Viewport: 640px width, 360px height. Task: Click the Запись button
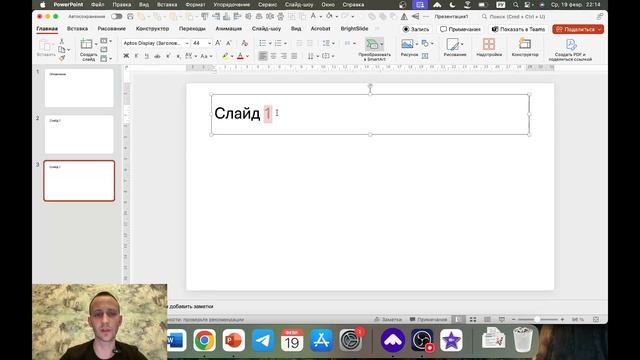(416, 29)
